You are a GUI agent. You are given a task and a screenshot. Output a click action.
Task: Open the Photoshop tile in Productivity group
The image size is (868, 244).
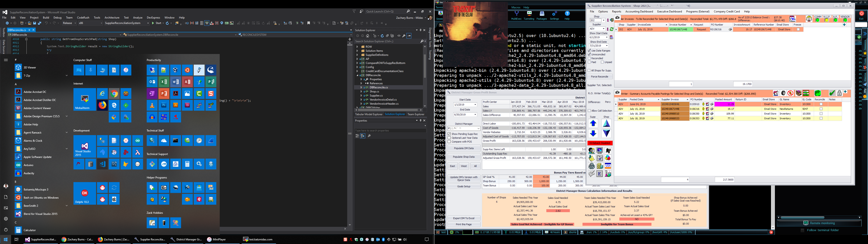164,106
